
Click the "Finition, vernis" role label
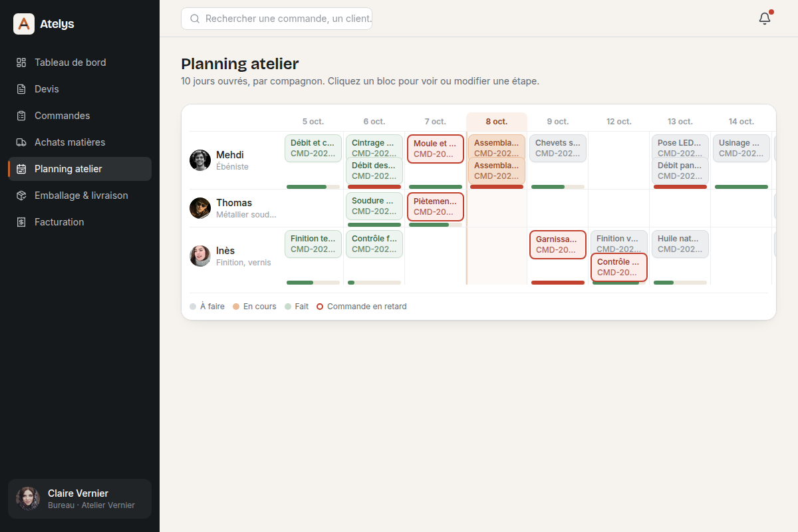pos(243,263)
